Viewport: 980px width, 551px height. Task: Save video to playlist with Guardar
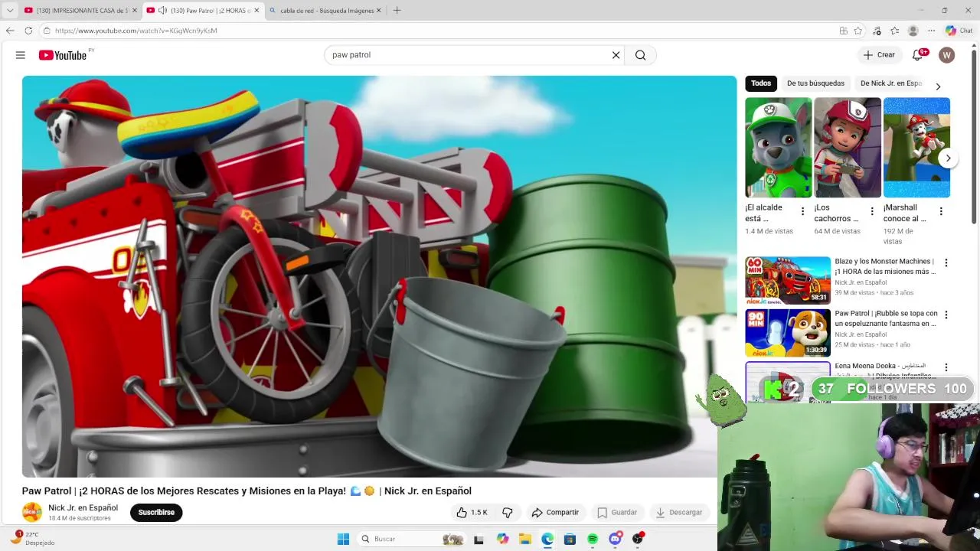(617, 513)
